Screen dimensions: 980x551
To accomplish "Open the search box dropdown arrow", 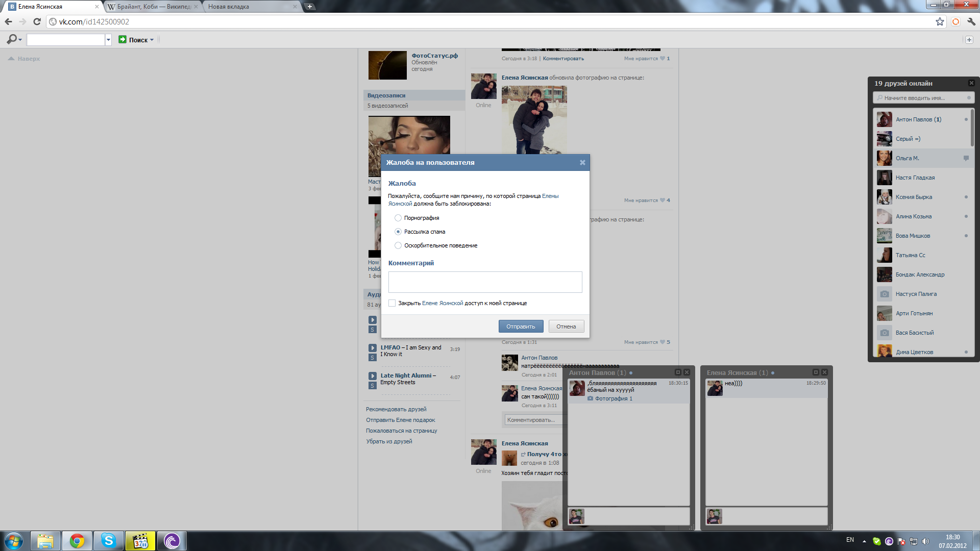I will (x=108, y=40).
